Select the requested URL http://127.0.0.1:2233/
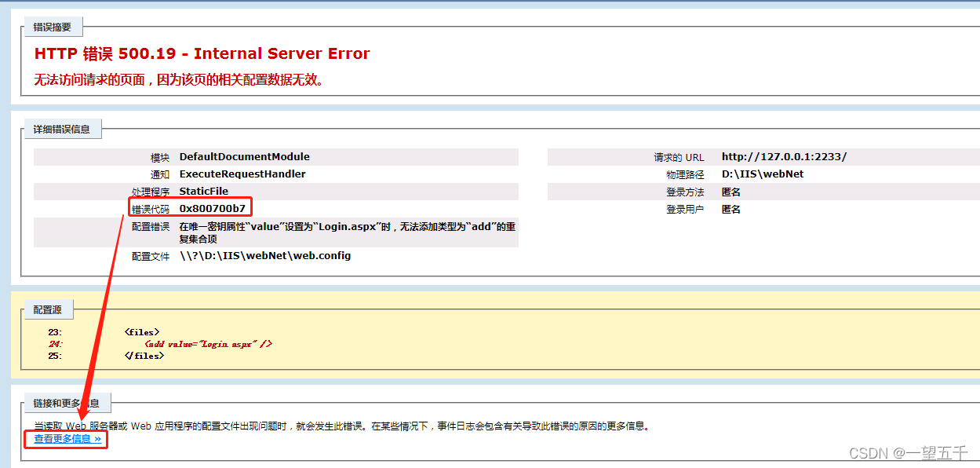This screenshot has width=980, height=468. point(784,157)
